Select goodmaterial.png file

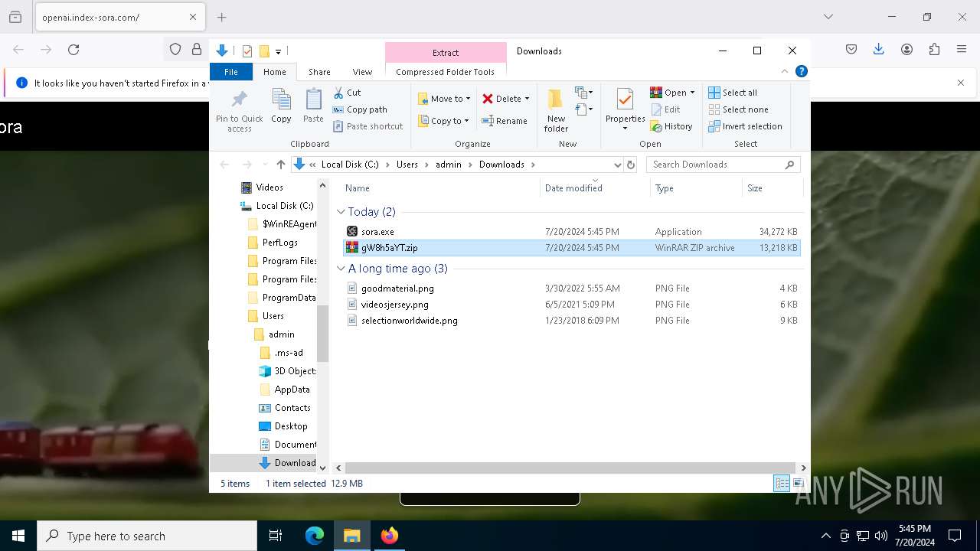[x=572, y=289]
